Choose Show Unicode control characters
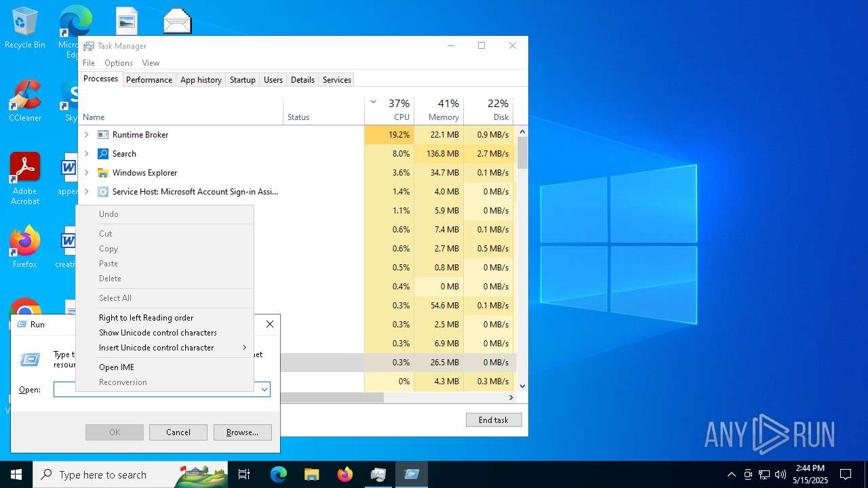This screenshot has height=488, width=868. click(x=165, y=333)
